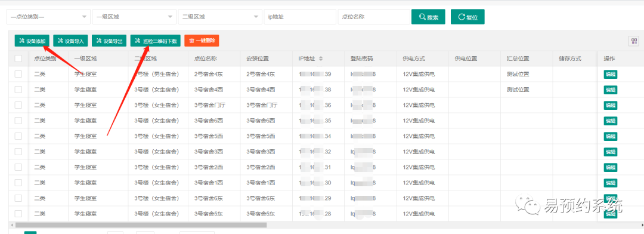
Task: Click 测试位置 in the 3号宿舍4西 row
Action: 518,90
